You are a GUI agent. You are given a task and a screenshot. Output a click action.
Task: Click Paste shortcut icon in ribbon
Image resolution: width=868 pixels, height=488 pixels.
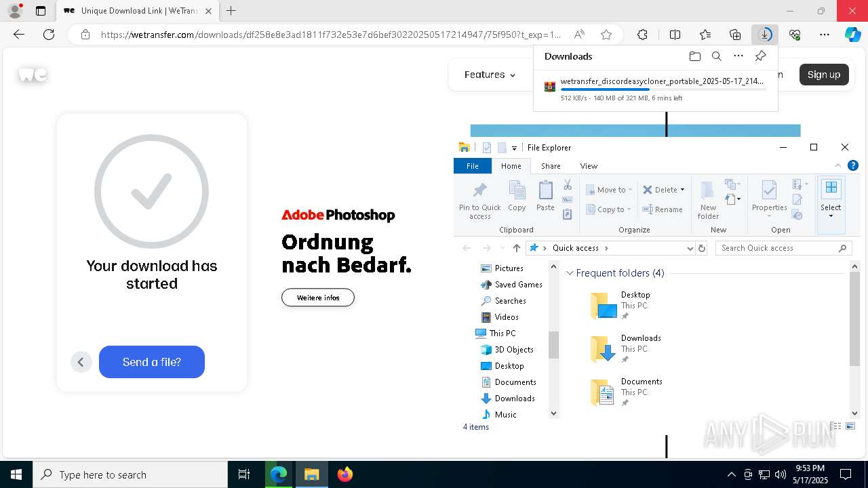click(568, 214)
